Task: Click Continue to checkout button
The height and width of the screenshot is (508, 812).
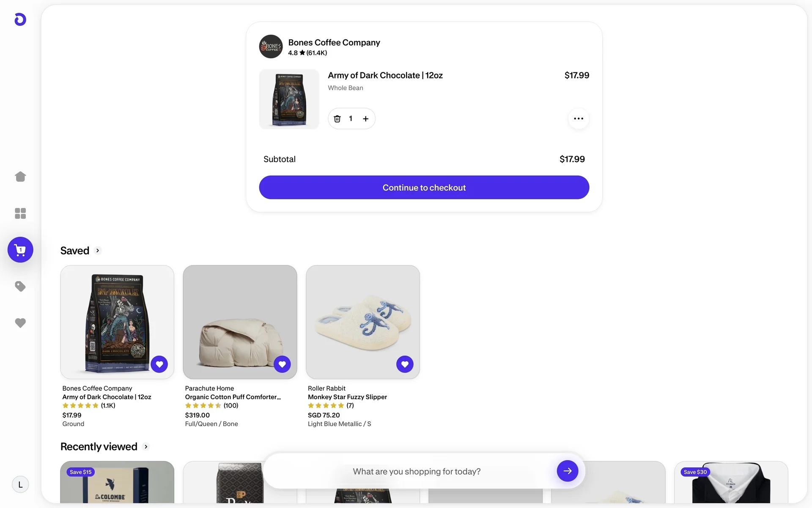Action: pos(424,188)
